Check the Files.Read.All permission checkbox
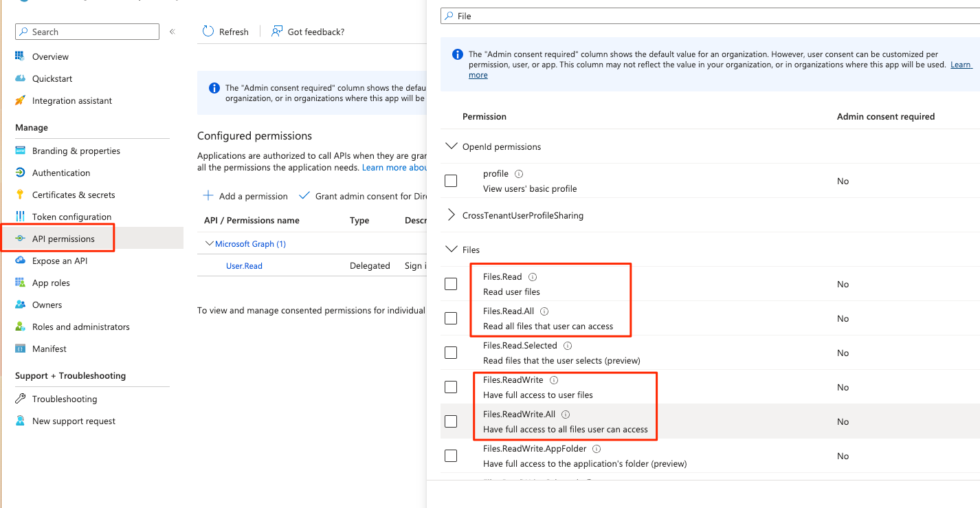This screenshot has width=980, height=508. (x=451, y=318)
